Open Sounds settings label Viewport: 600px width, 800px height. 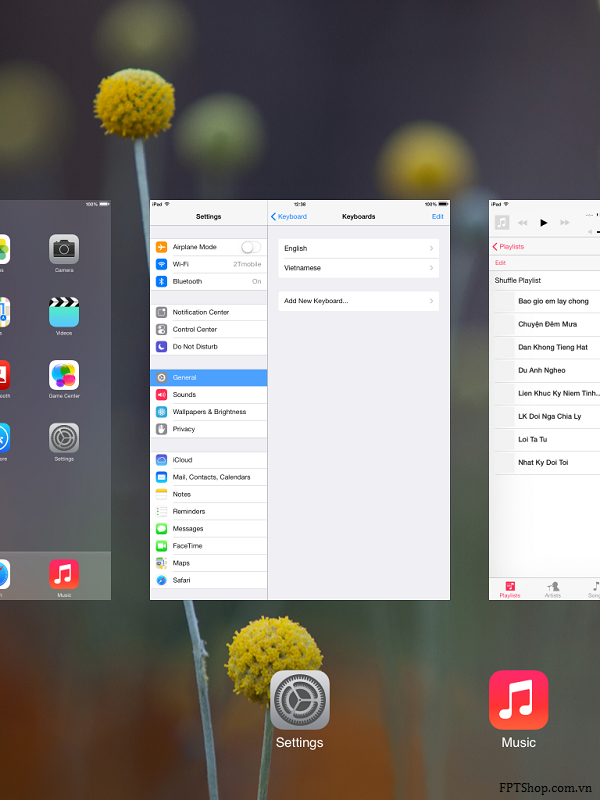184,394
